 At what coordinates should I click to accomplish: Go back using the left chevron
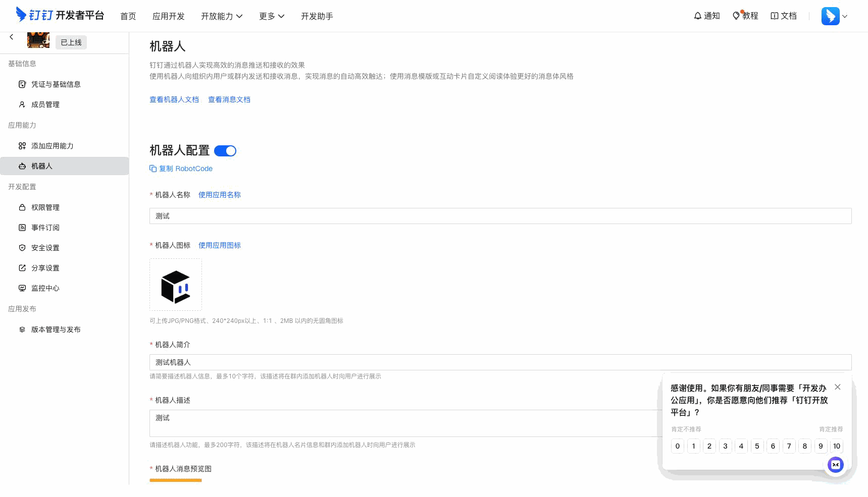tap(12, 37)
